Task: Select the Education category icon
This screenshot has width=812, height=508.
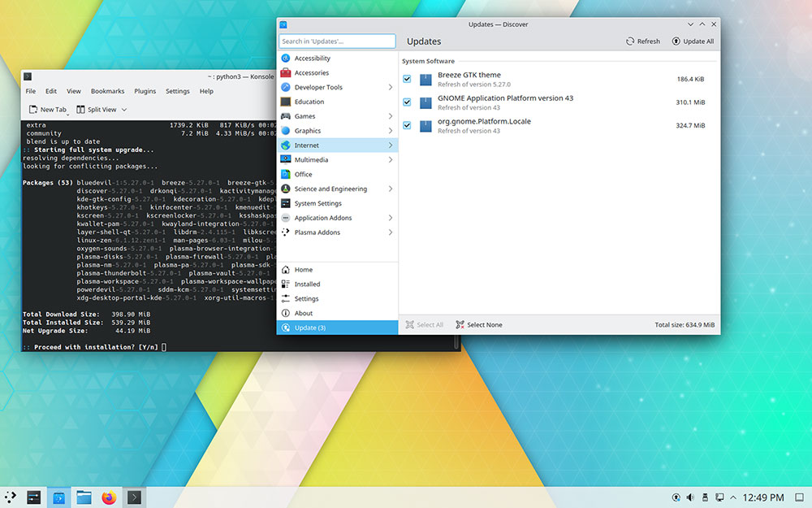Action: pos(285,102)
